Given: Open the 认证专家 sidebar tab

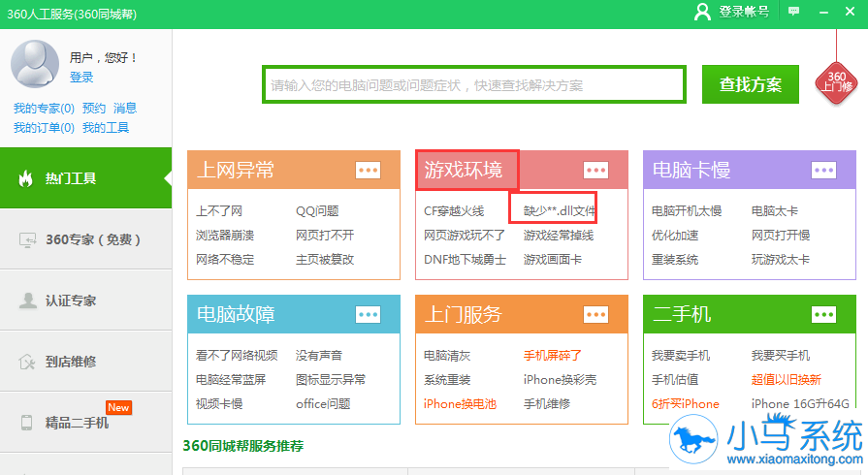Looking at the screenshot, I should (x=85, y=301).
